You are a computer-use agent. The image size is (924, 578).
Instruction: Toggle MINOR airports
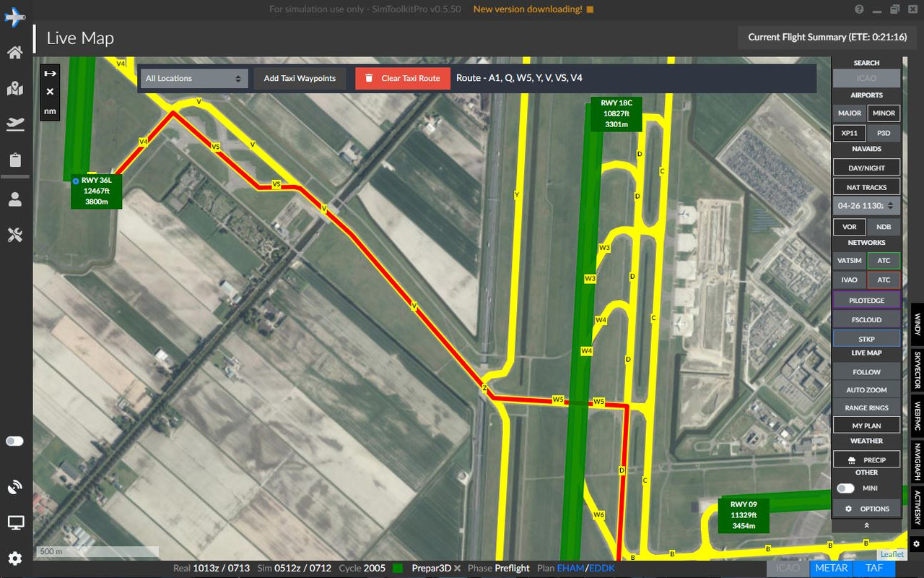pyautogui.click(x=884, y=113)
